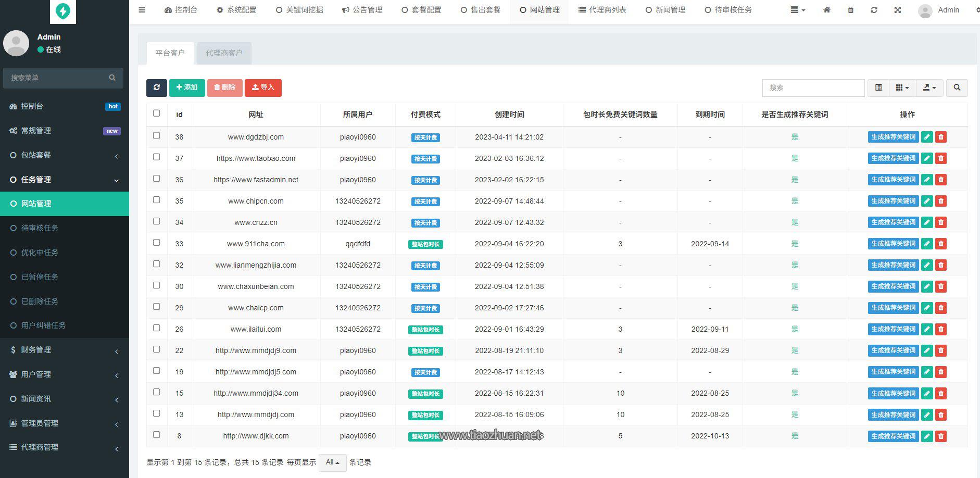Collapse the 任务管理 sidebar section
The height and width of the screenshot is (478, 980).
pos(65,180)
